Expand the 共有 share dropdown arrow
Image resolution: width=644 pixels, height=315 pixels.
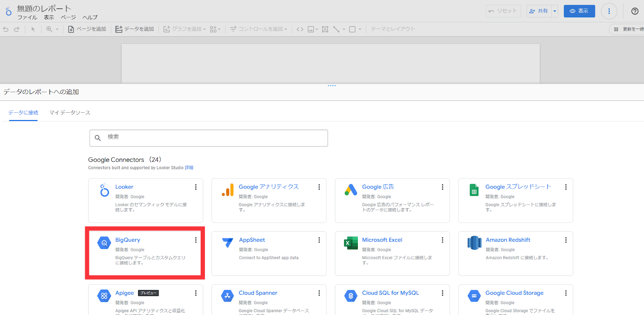coord(555,11)
